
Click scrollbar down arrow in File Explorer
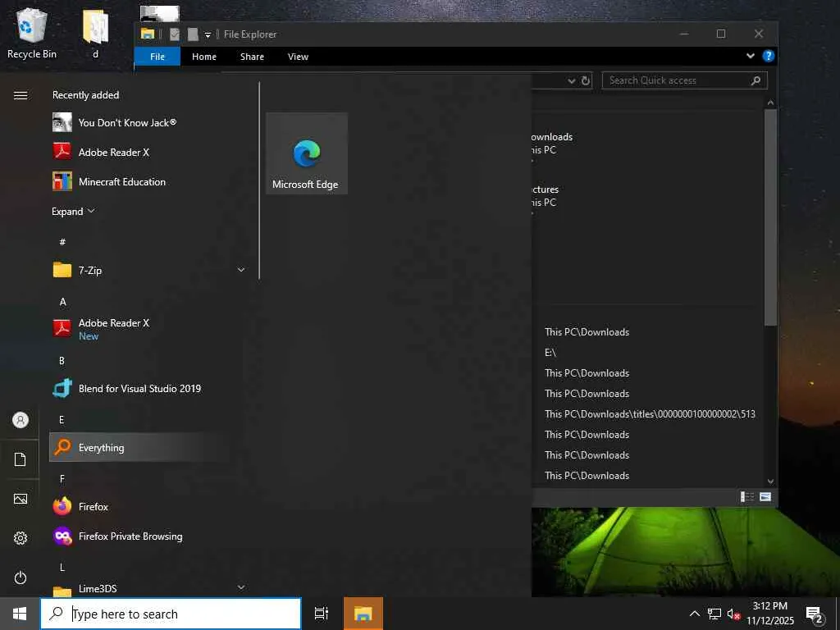(770, 481)
